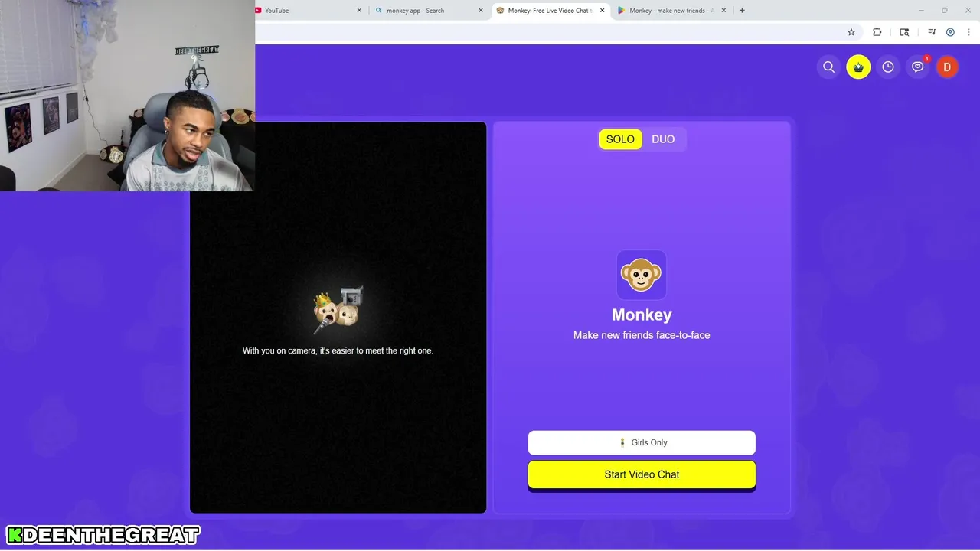The image size is (980, 551).
Task: Click Start Video Chat button
Action: [642, 474]
